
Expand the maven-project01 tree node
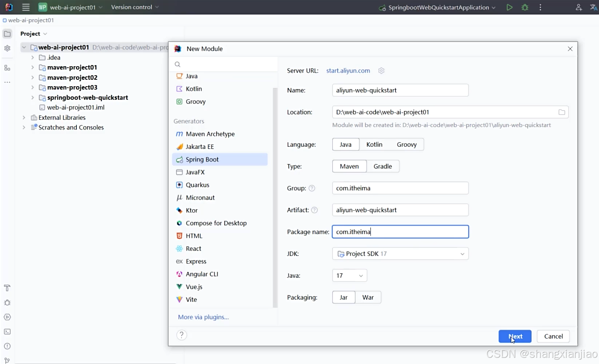coord(32,67)
